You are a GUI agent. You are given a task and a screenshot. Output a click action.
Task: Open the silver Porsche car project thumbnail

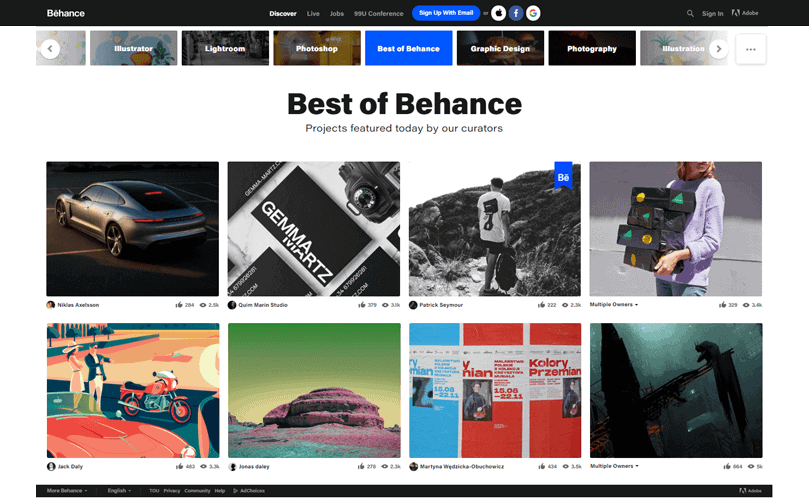(133, 229)
